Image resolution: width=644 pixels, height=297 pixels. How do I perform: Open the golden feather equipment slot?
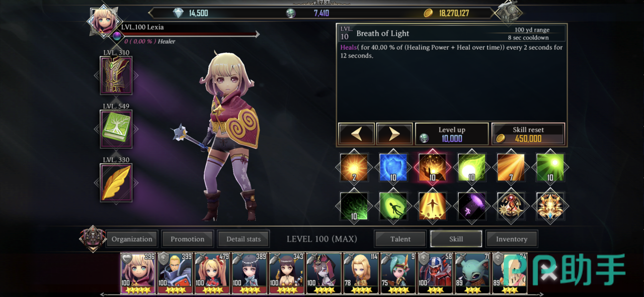coord(116,183)
